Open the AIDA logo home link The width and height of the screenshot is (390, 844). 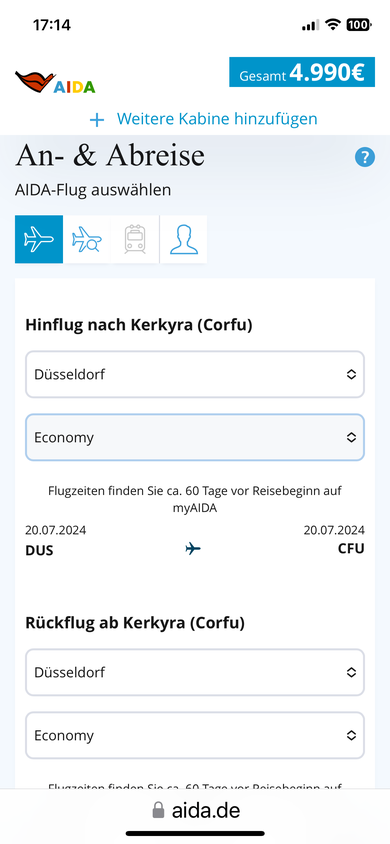(55, 82)
